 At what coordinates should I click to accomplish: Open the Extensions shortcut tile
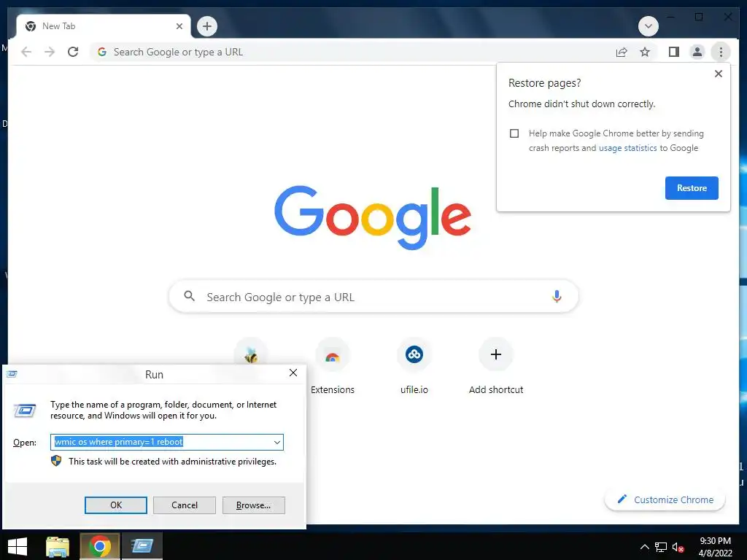click(333, 367)
